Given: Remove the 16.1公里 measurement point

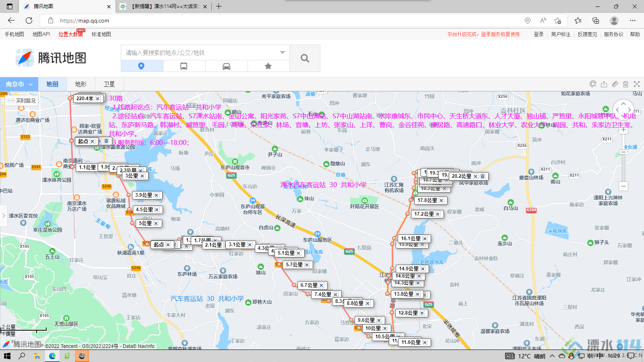Looking at the screenshot, I should tap(425, 239).
